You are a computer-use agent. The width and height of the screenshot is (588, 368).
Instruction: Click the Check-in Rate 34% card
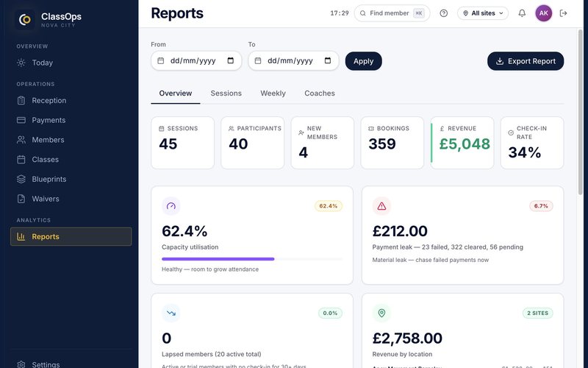pyautogui.click(x=532, y=143)
